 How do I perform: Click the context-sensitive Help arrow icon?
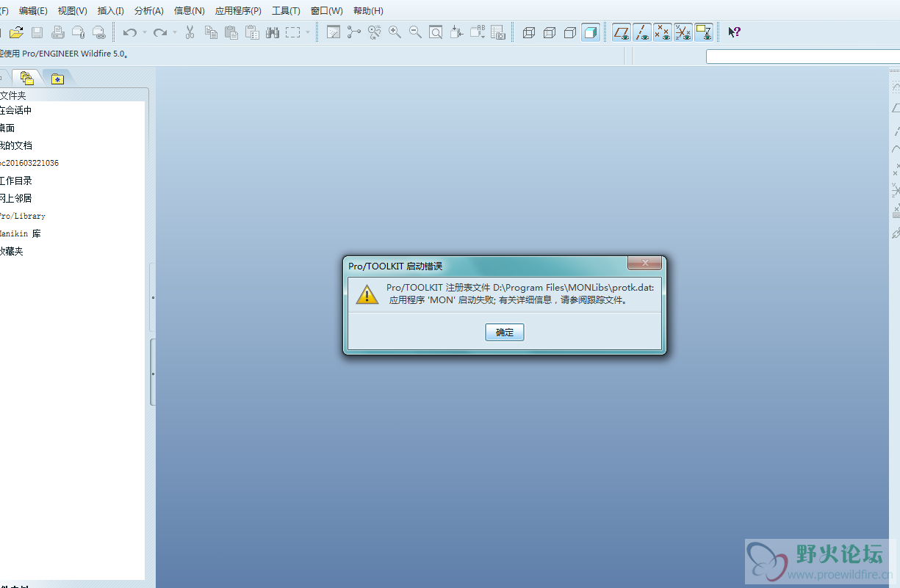coord(734,32)
